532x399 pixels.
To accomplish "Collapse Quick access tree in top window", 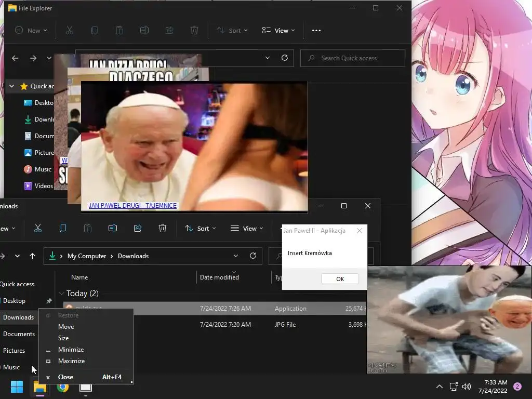I will (12, 86).
